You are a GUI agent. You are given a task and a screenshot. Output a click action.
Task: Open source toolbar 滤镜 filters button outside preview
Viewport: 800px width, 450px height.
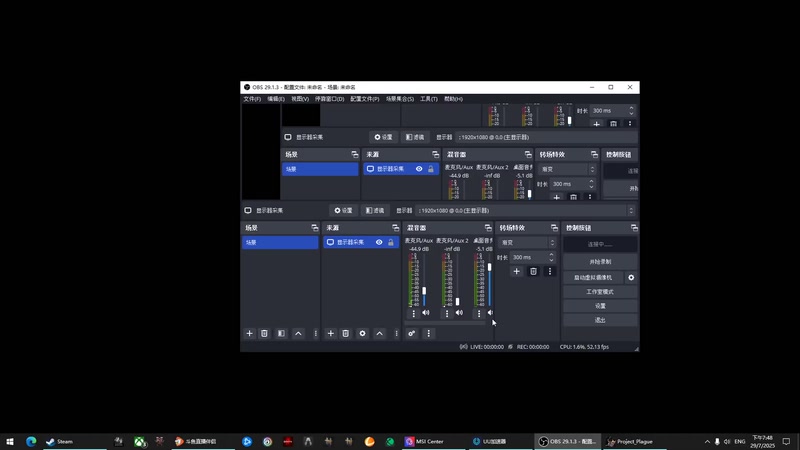tap(375, 210)
